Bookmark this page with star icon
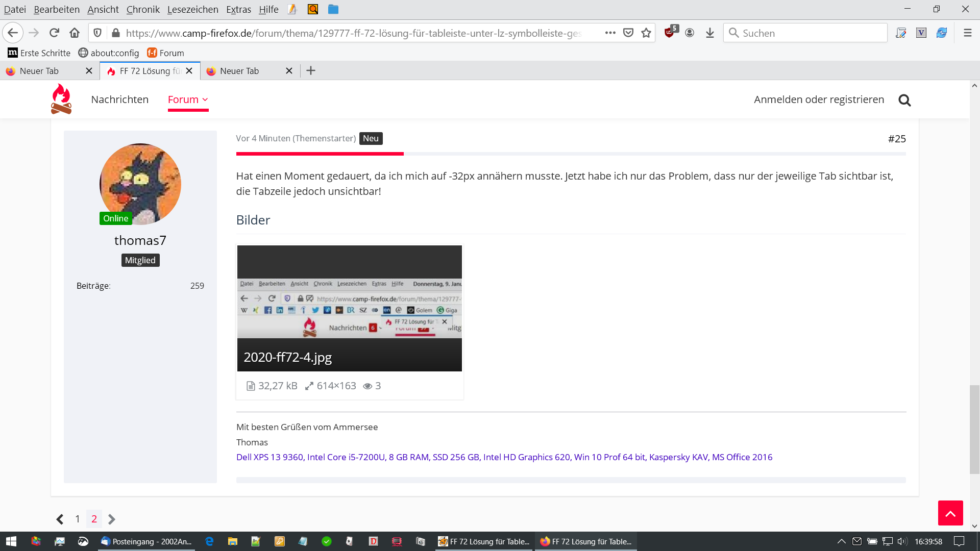 coord(646,33)
